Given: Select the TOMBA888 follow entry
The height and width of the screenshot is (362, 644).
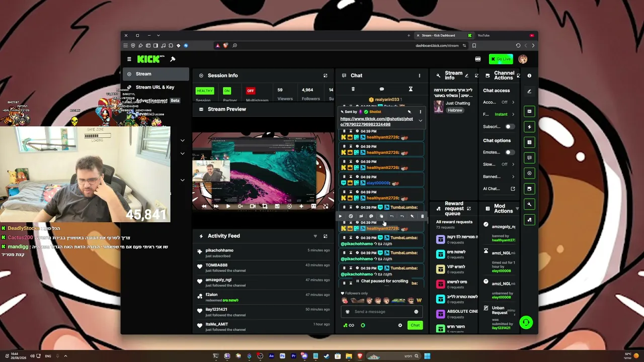Looking at the screenshot, I should point(263,268).
